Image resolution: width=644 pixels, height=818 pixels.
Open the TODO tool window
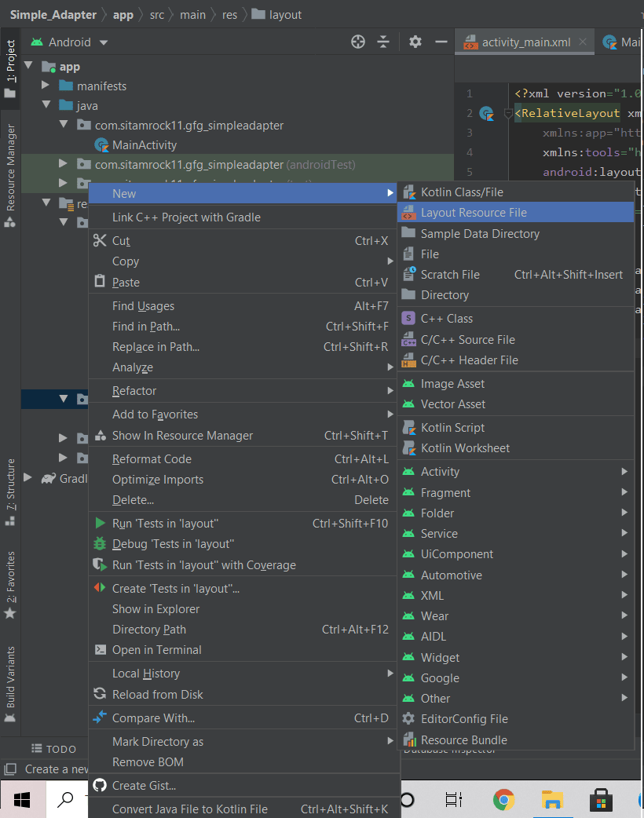(x=55, y=749)
